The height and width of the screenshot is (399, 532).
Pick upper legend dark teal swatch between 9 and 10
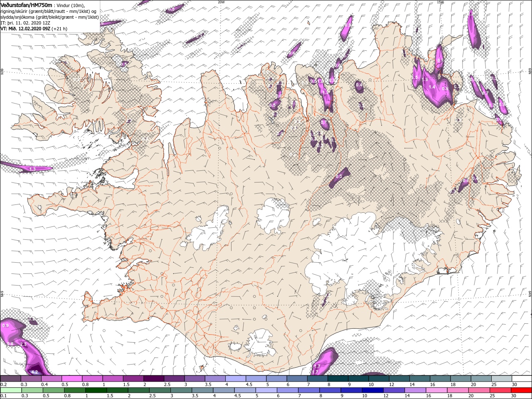[358, 379]
